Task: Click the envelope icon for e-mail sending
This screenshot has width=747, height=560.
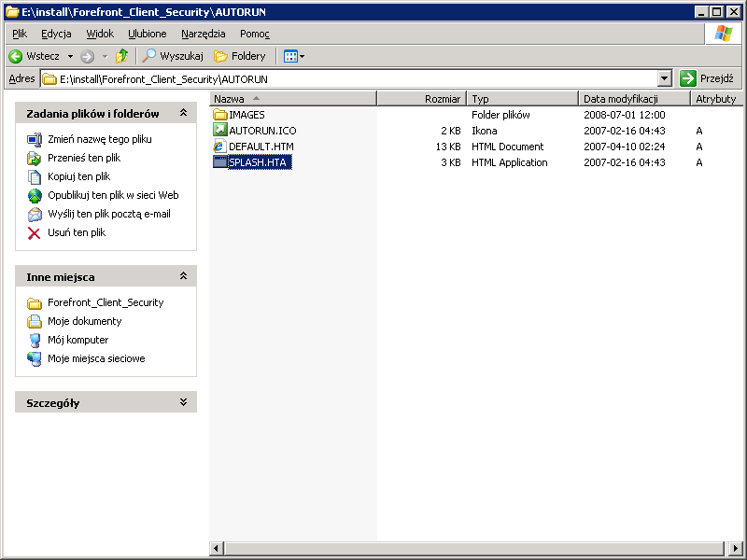Action: coord(35,215)
